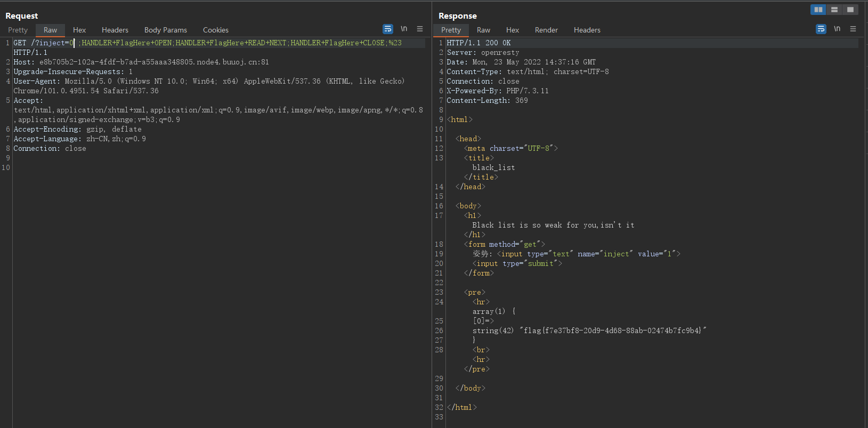Click meta charset="UTF-8" line

[x=510, y=148]
